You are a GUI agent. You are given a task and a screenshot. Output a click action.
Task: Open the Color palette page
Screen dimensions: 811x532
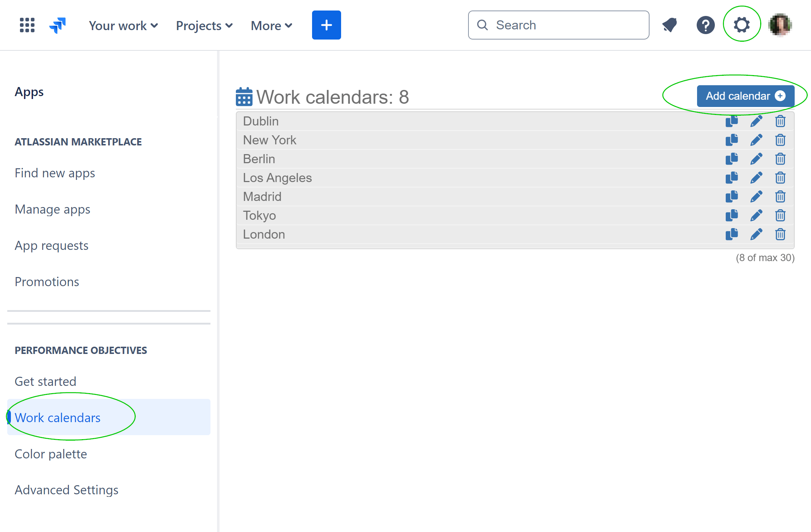(51, 454)
